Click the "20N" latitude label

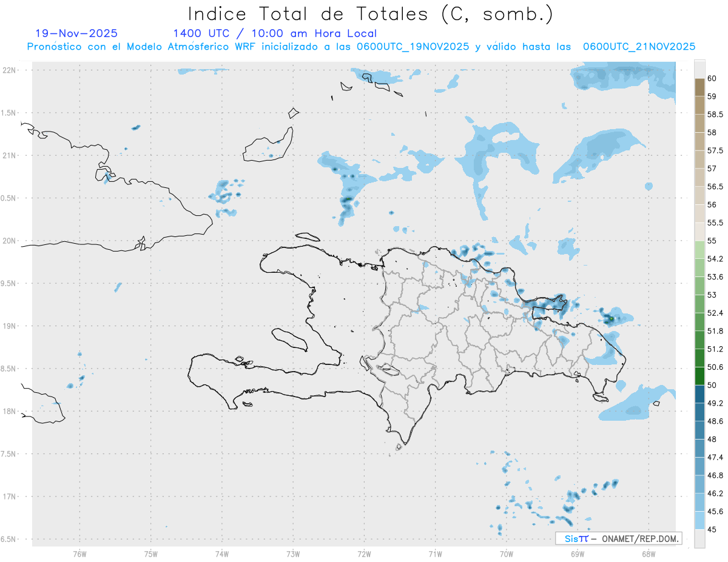pyautogui.click(x=9, y=241)
